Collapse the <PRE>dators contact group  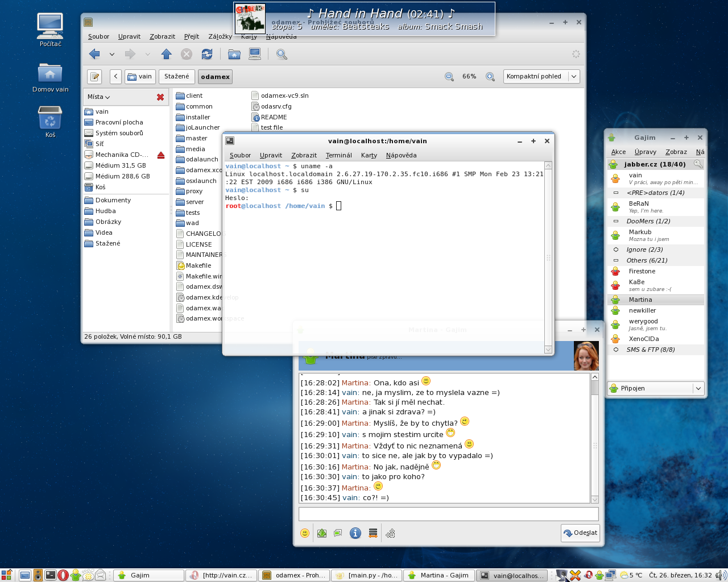[615, 193]
